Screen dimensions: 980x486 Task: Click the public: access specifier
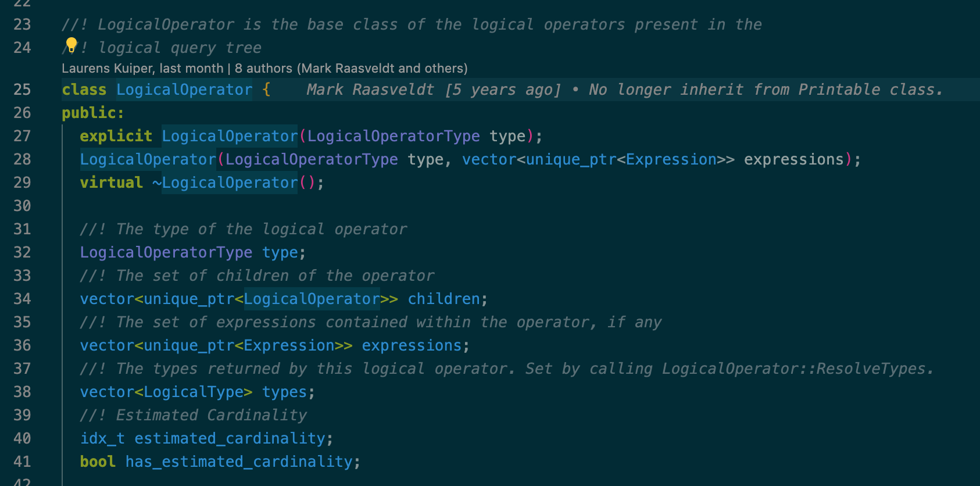93,113
